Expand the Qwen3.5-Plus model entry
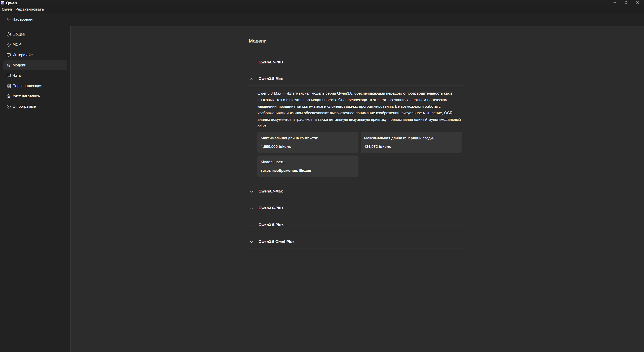This screenshot has height=352, width=644. click(x=357, y=225)
